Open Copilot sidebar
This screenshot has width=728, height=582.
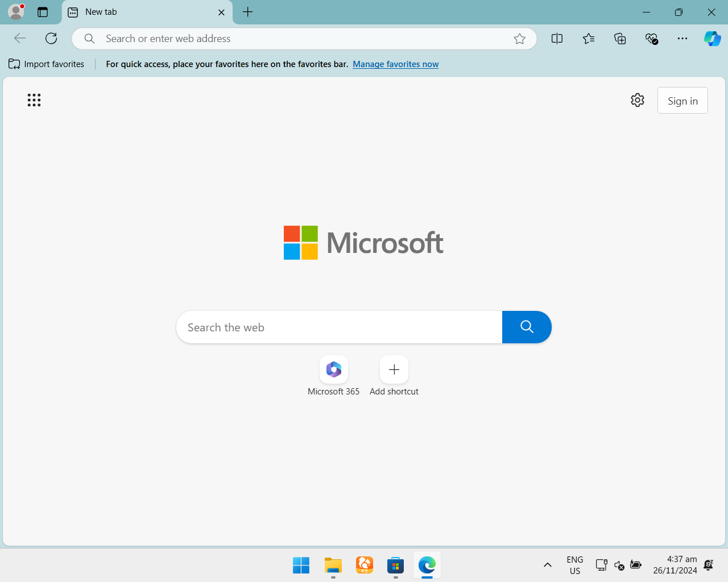(712, 38)
